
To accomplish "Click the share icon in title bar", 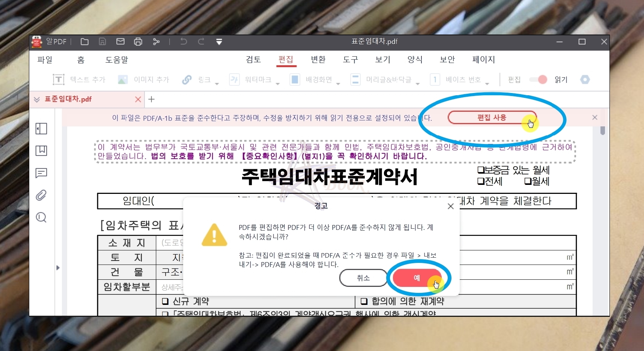I will click(x=156, y=42).
